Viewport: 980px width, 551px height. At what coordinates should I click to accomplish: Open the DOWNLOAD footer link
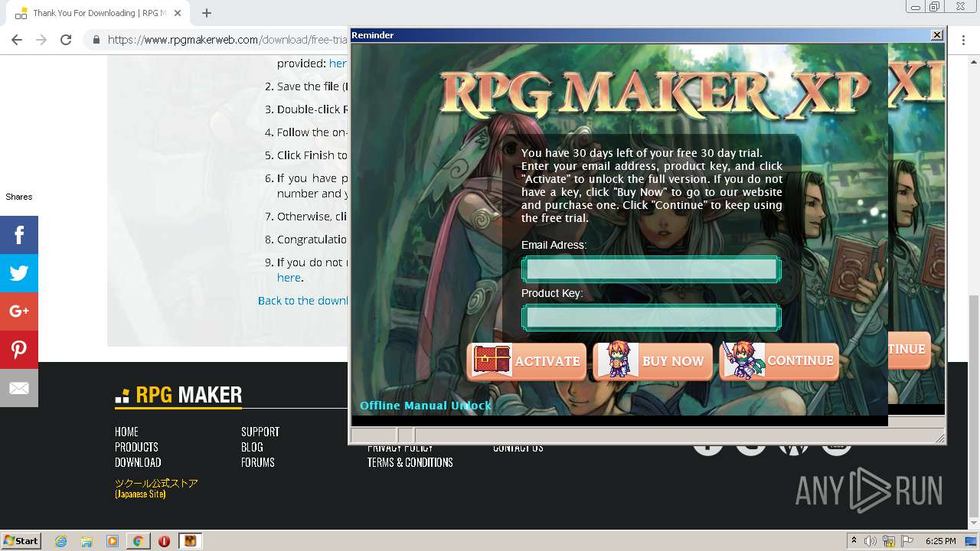tap(138, 462)
